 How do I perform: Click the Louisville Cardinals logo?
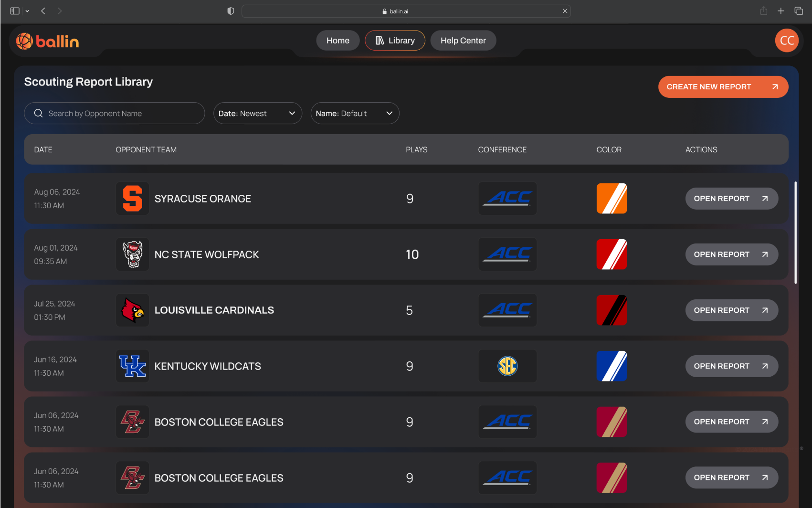(x=133, y=310)
